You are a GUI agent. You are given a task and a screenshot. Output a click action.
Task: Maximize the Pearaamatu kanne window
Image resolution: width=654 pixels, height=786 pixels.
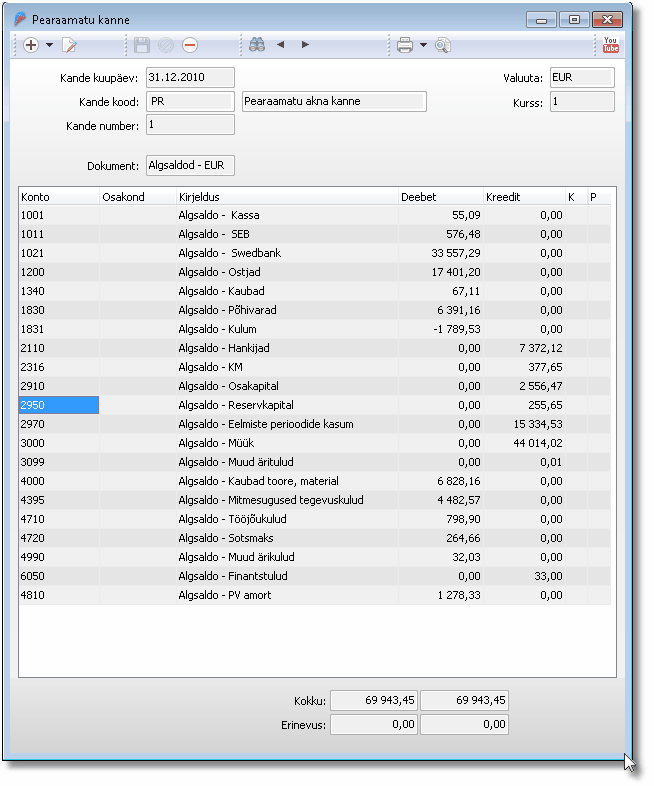coord(574,20)
